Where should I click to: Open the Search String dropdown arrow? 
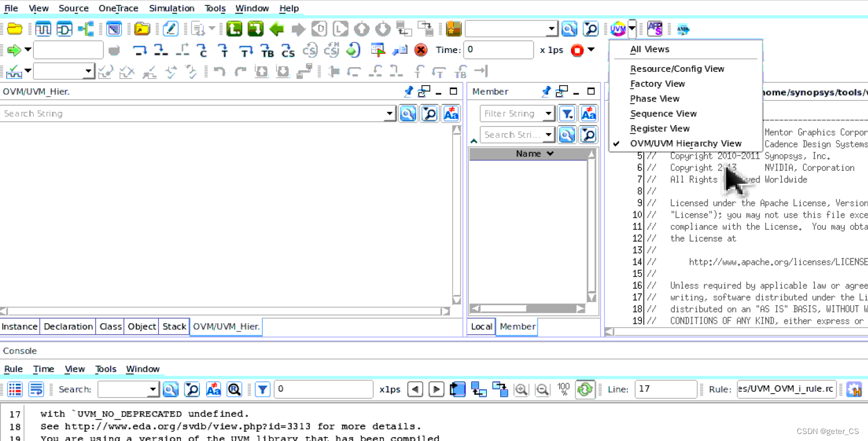(x=390, y=113)
